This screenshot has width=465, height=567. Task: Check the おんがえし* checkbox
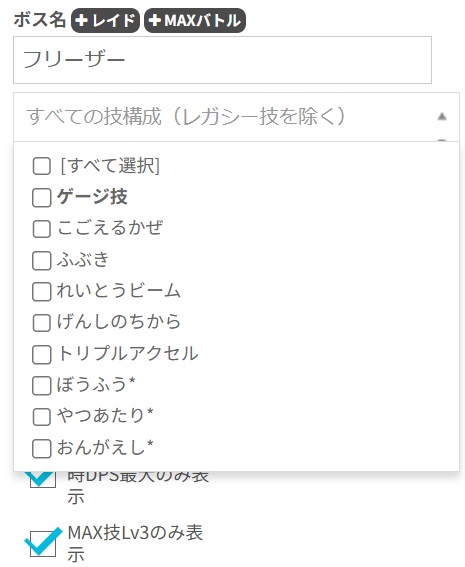pos(42,448)
